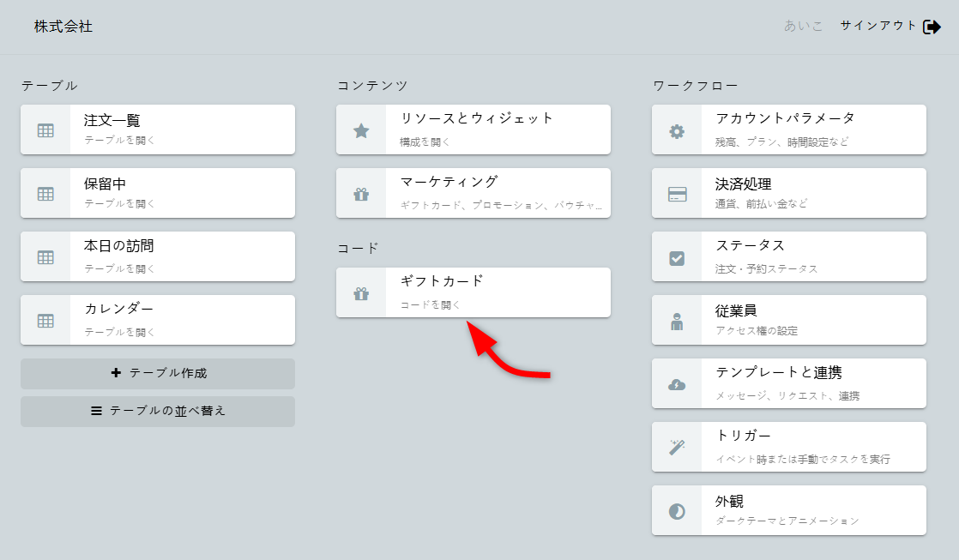Open the ギフトカード code card
This screenshot has height=560, width=959.
pyautogui.click(x=496, y=292)
